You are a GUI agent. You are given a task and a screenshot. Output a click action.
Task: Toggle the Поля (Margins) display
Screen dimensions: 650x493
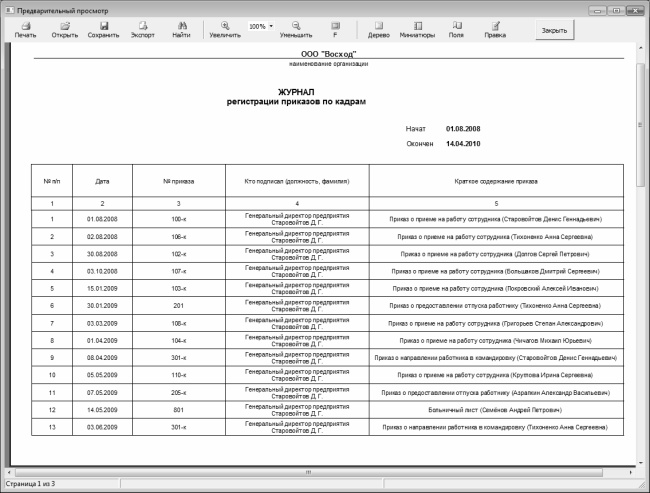coord(456,28)
